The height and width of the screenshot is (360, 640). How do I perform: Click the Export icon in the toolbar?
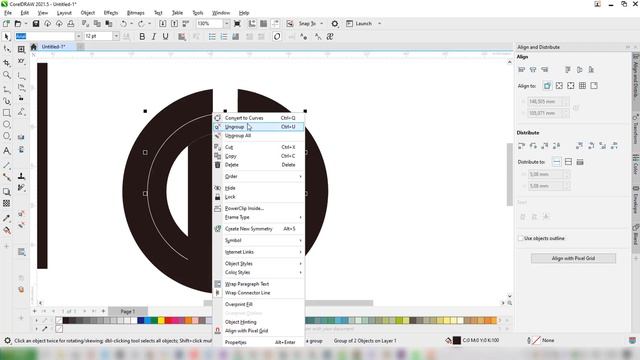click(x=174, y=24)
